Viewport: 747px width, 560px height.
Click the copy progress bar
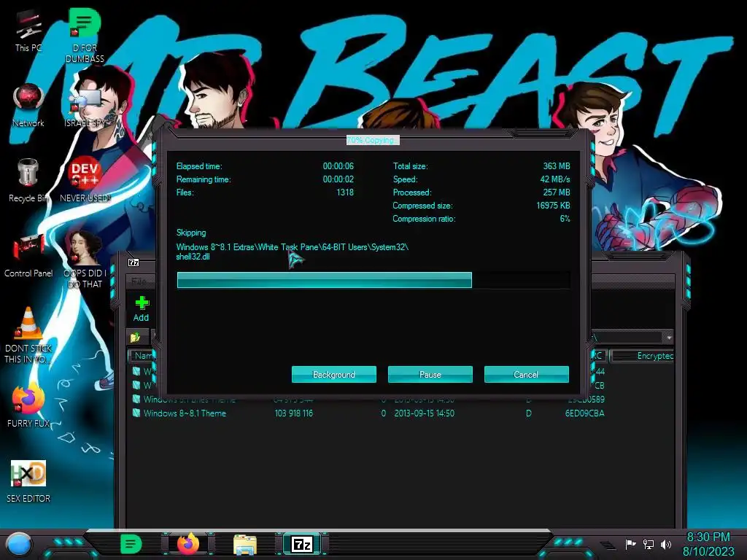[373, 280]
